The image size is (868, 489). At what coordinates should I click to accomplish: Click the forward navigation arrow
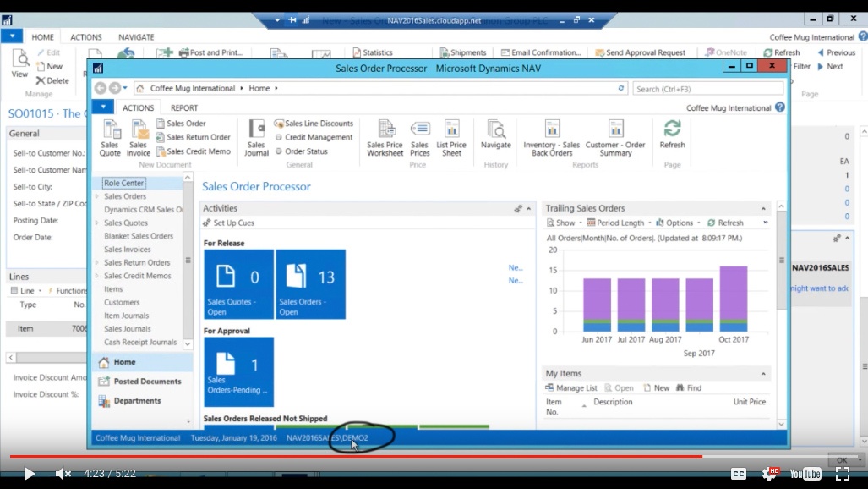coord(114,88)
